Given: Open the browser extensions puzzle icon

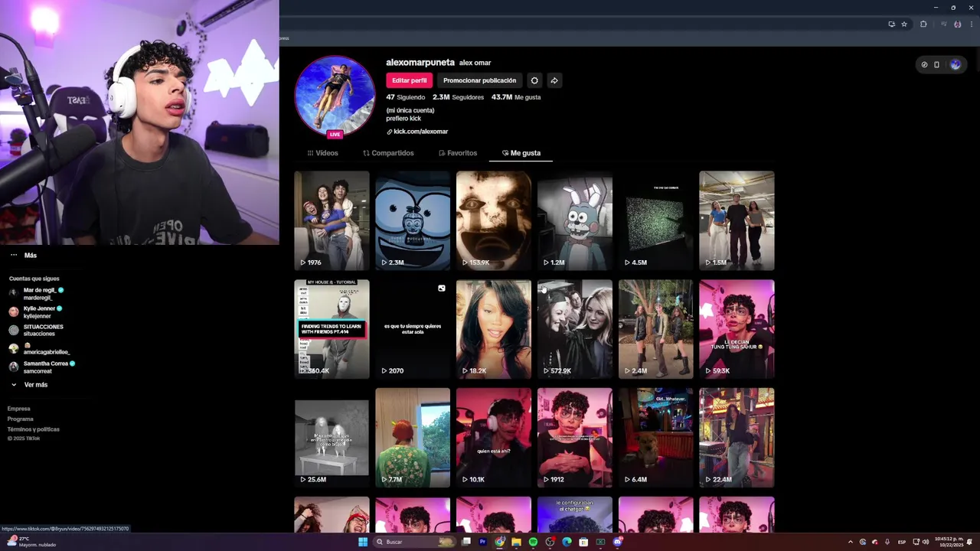Looking at the screenshot, I should point(923,24).
